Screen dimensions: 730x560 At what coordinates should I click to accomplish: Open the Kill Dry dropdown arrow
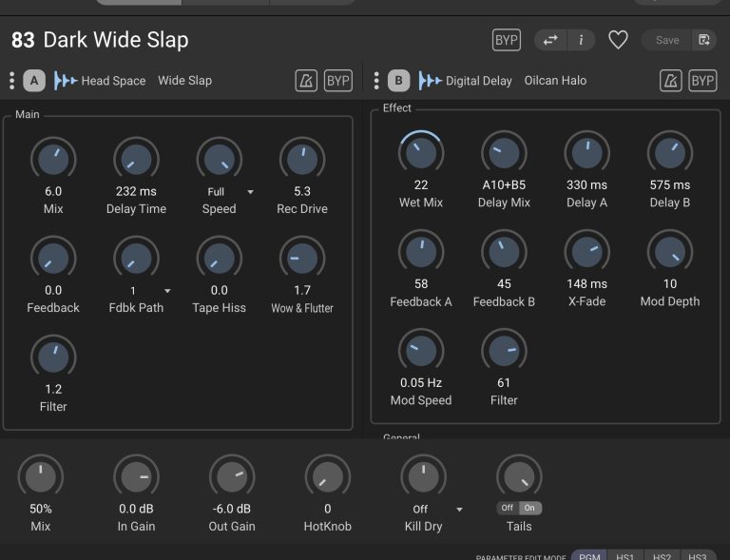click(x=459, y=510)
